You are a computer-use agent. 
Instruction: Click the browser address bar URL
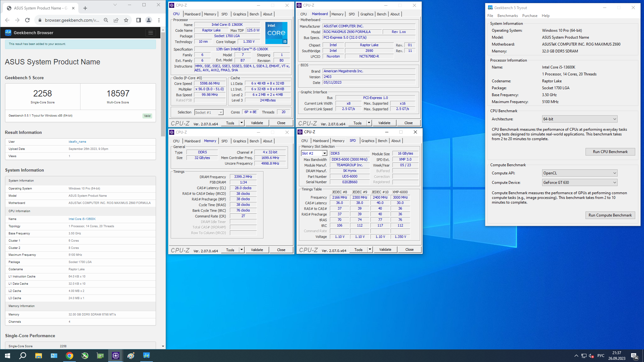[x=72, y=20]
